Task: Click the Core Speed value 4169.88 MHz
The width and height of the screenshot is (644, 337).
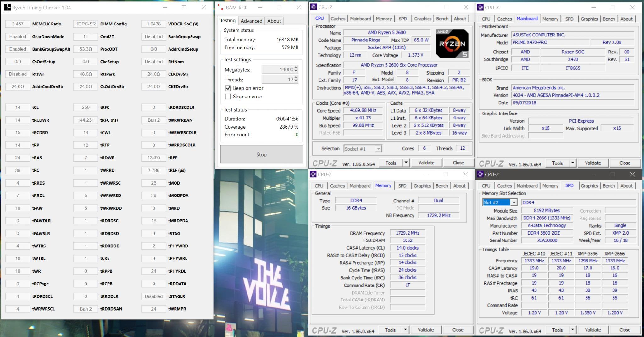Action: pos(363,110)
